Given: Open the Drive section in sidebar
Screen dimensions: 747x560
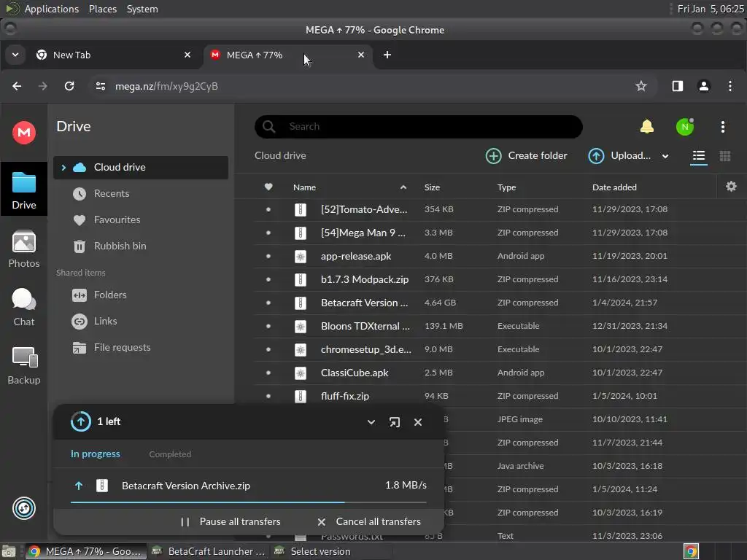Looking at the screenshot, I should 24,190.
